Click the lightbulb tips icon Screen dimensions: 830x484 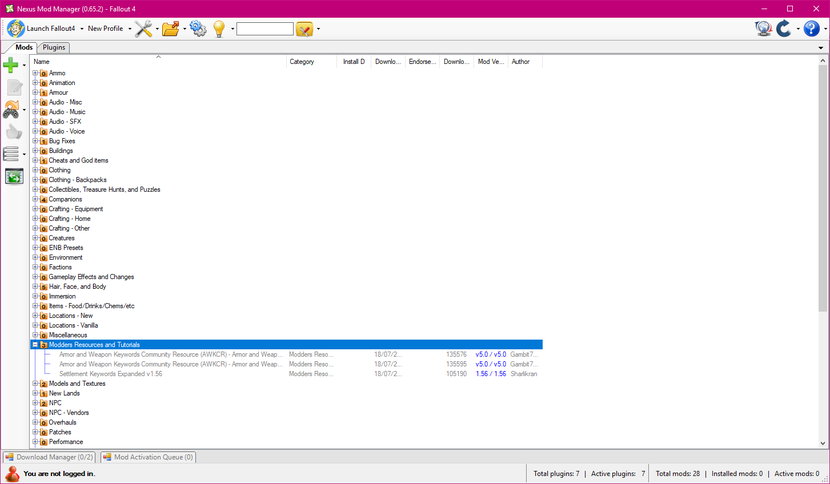[x=219, y=29]
